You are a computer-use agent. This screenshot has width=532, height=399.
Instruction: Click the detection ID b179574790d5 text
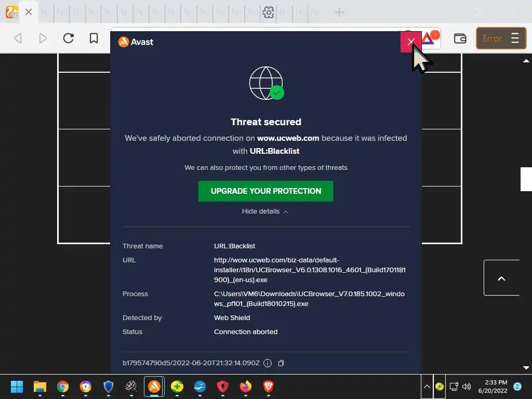click(191, 363)
